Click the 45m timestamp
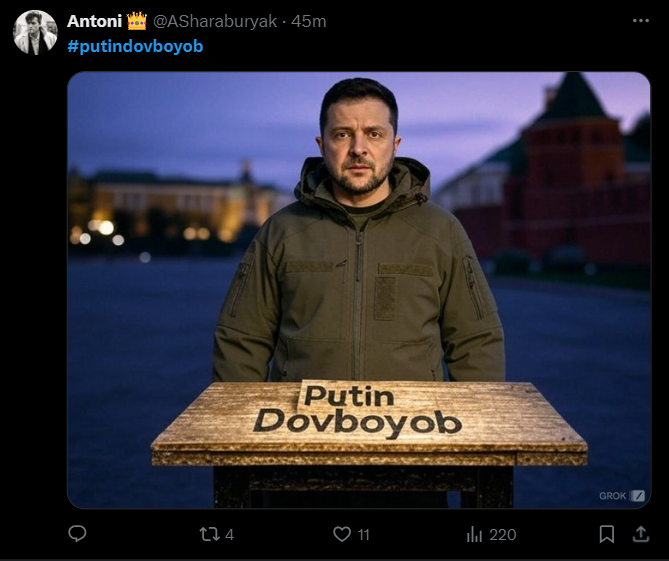 click(x=308, y=21)
